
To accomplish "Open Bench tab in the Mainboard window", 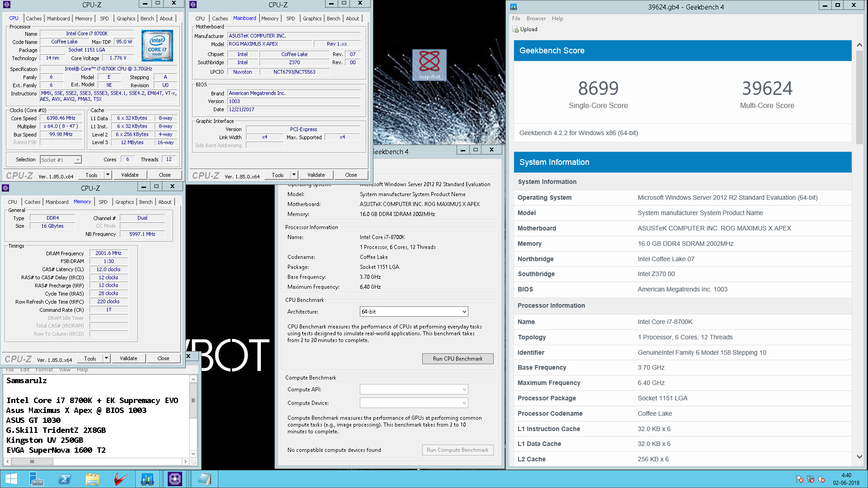I will (x=334, y=19).
